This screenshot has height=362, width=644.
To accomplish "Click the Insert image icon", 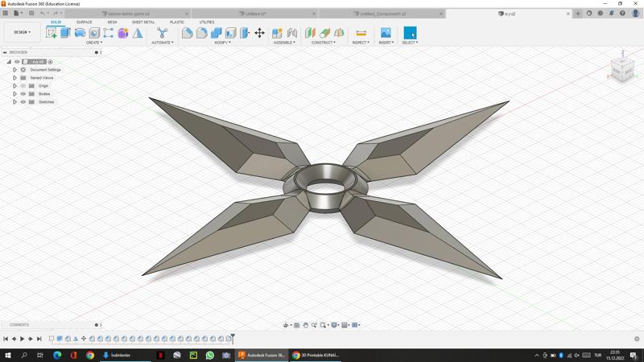I will (386, 33).
